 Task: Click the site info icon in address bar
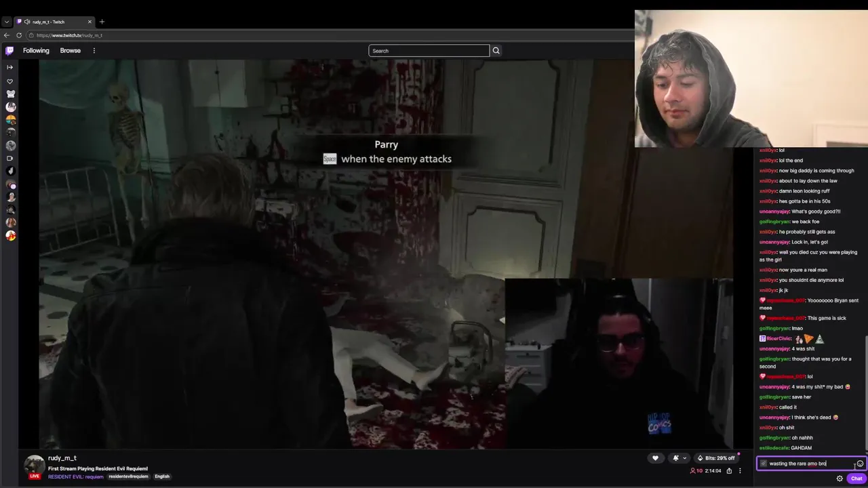(33, 35)
